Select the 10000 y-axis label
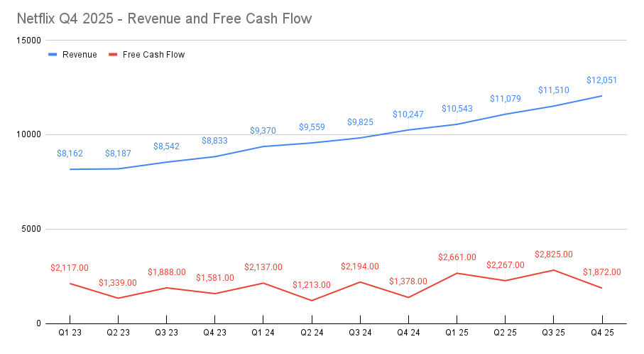The width and height of the screenshot is (644, 354). click(x=31, y=135)
